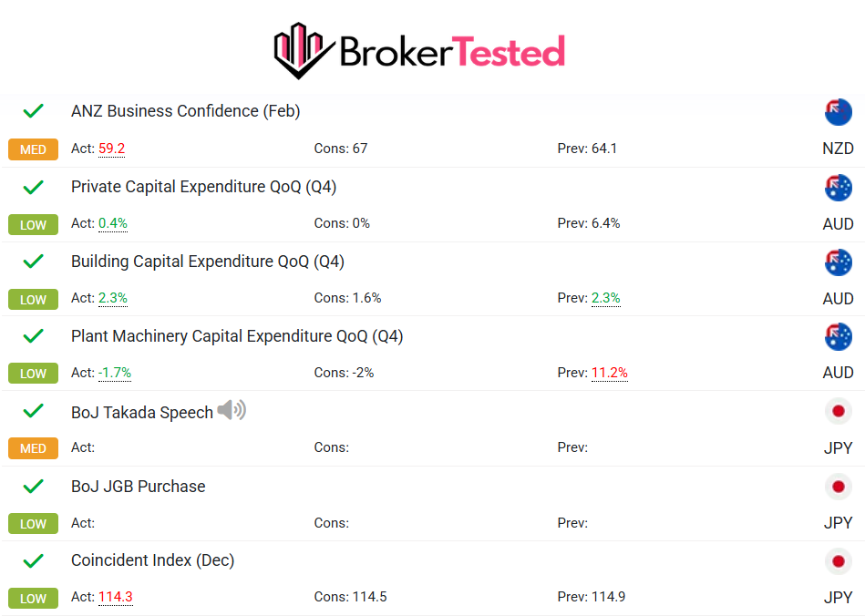Click the Japan flag next to Coincident Index
This screenshot has width=865, height=616.
(838, 560)
